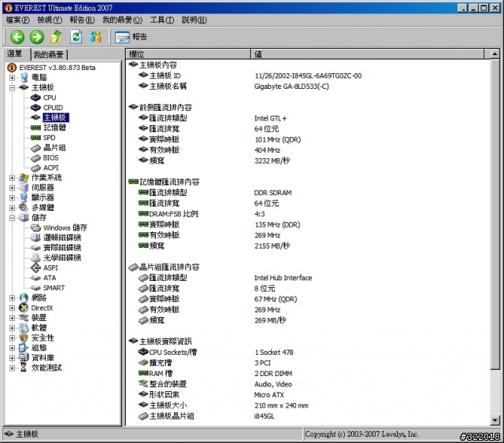Select the SMART tree item
Viewport: 504px width, 443px height.
(x=54, y=288)
